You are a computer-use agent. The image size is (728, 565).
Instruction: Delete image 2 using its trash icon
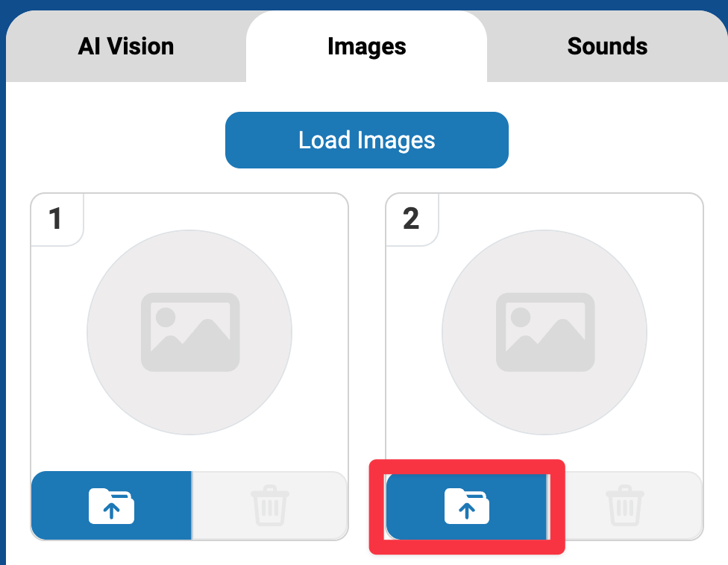pos(625,505)
